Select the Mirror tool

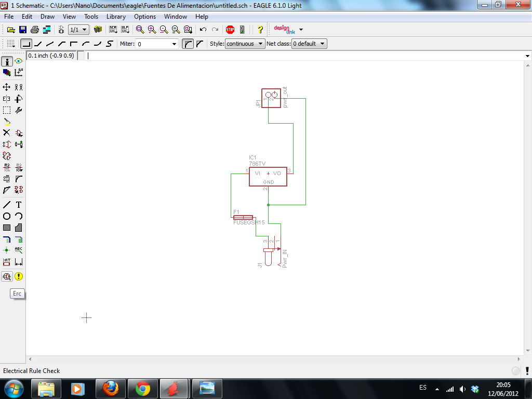coord(7,99)
